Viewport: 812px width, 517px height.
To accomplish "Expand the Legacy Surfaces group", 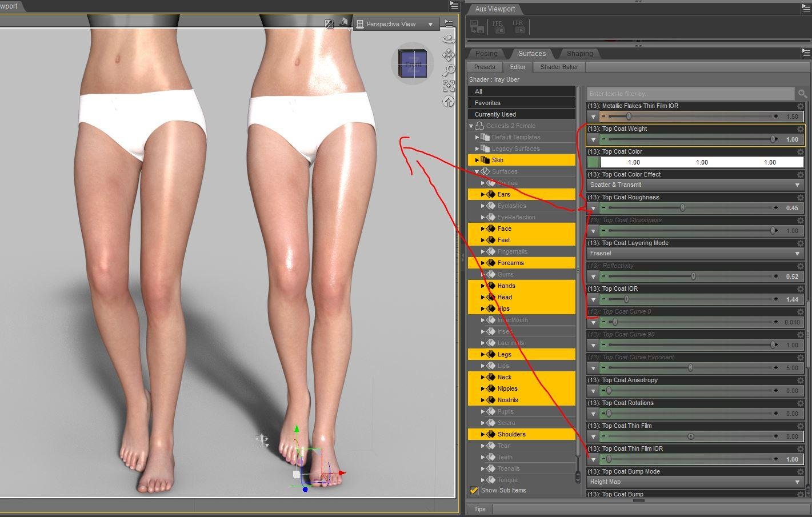I will [x=477, y=149].
